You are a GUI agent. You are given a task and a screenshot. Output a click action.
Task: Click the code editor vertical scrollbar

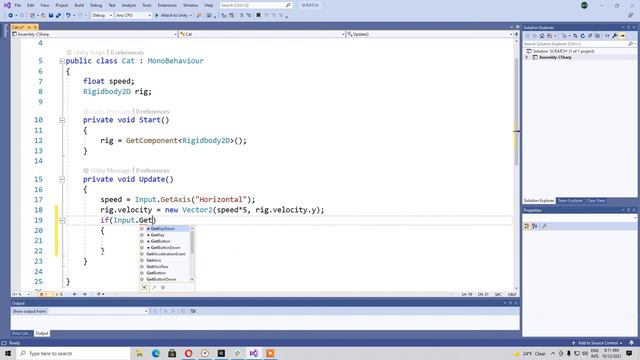point(516,163)
